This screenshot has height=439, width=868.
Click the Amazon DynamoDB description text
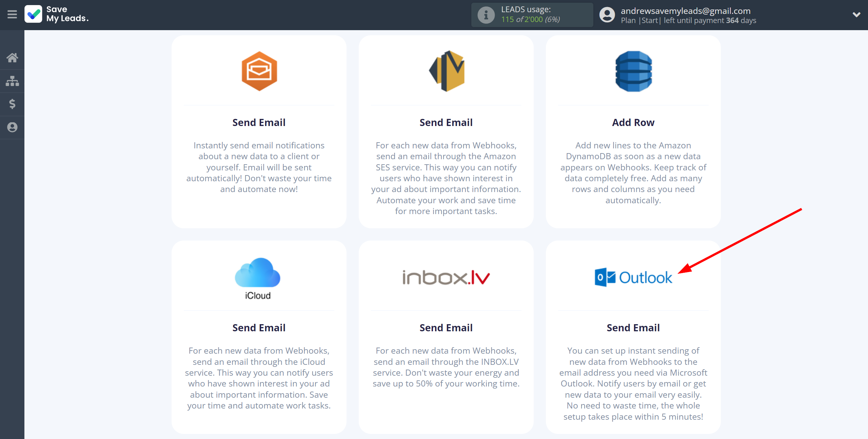(633, 173)
